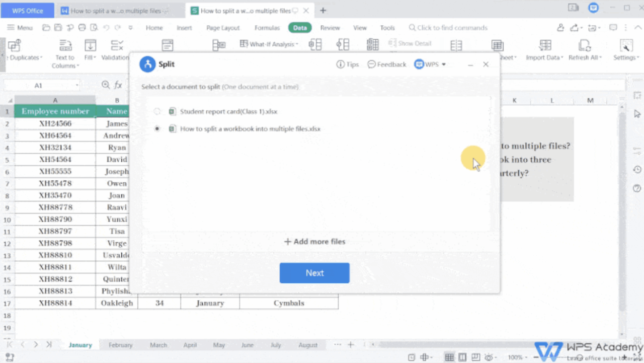This screenshot has height=363, width=644.
Task: Open the Page Layout ribbon tab
Action: click(223, 28)
